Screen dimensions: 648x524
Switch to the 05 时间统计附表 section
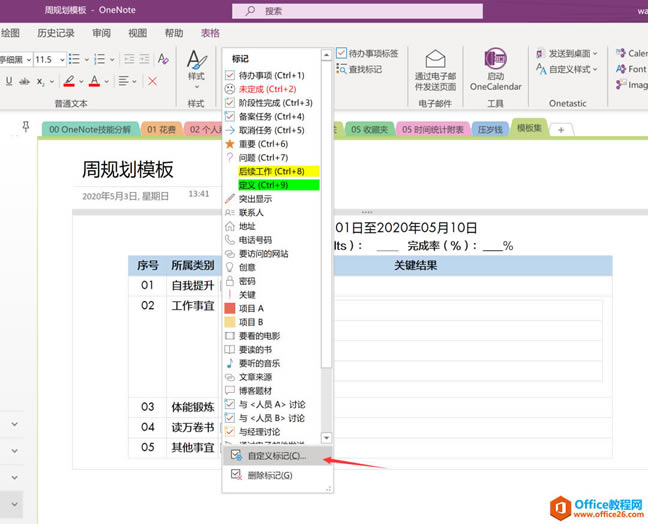click(x=433, y=130)
